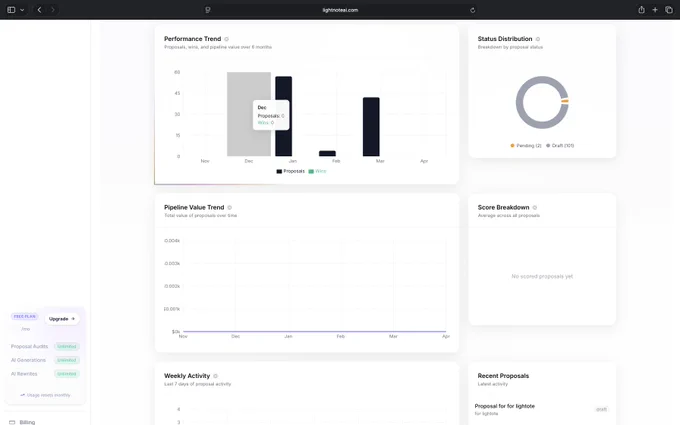This screenshot has height=425, width=680.
Task: Click the Recent Proposals heading
Action: click(x=503, y=376)
